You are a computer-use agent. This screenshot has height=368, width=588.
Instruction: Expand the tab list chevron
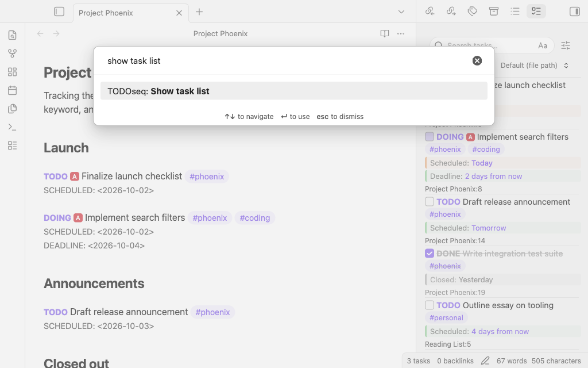click(x=401, y=12)
